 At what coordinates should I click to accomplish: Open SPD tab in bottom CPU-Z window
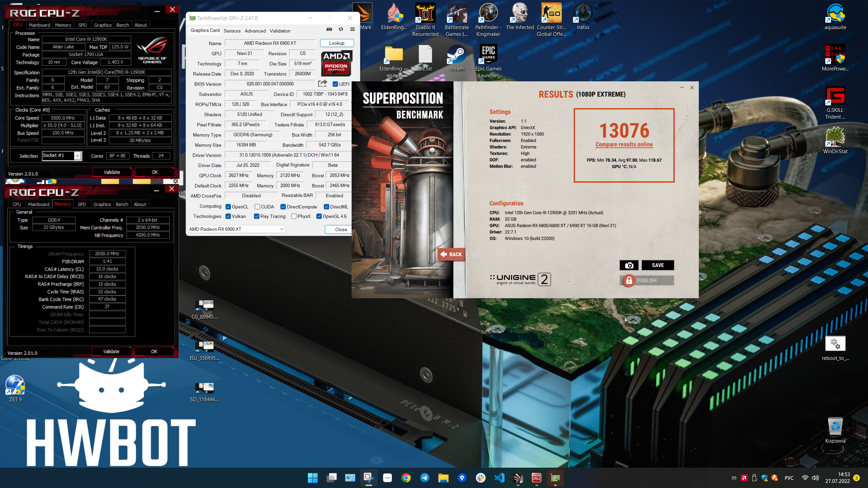point(82,204)
